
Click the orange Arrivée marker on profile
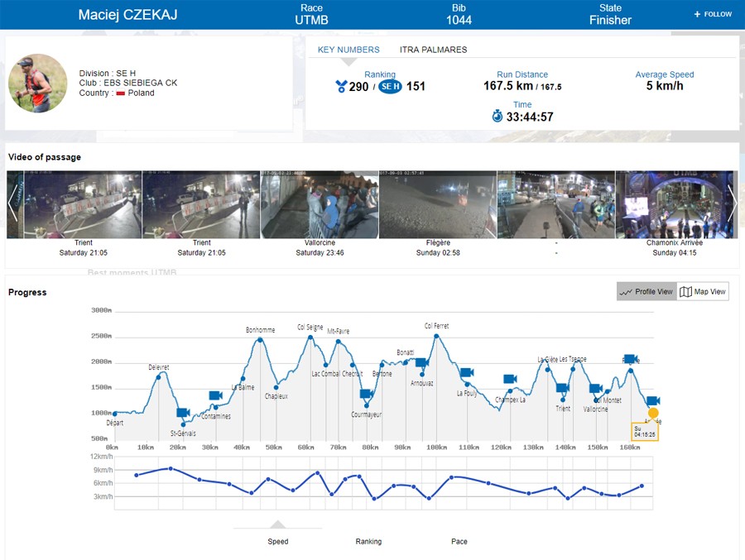653,413
